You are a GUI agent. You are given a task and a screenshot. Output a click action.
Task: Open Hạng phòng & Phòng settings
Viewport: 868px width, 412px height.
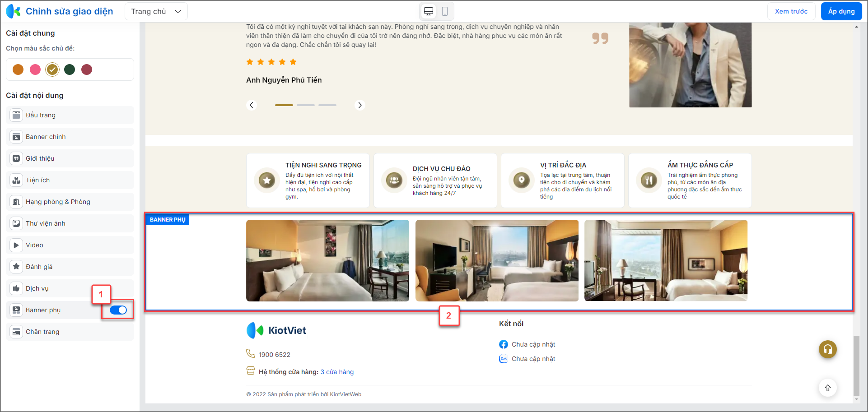[x=70, y=202]
